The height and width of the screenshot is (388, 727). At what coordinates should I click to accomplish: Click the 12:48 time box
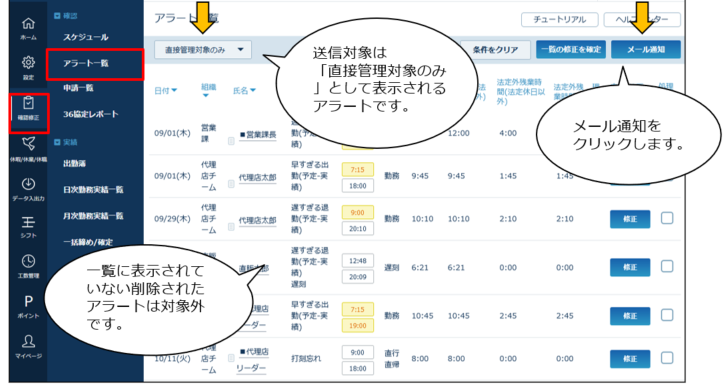click(x=357, y=261)
